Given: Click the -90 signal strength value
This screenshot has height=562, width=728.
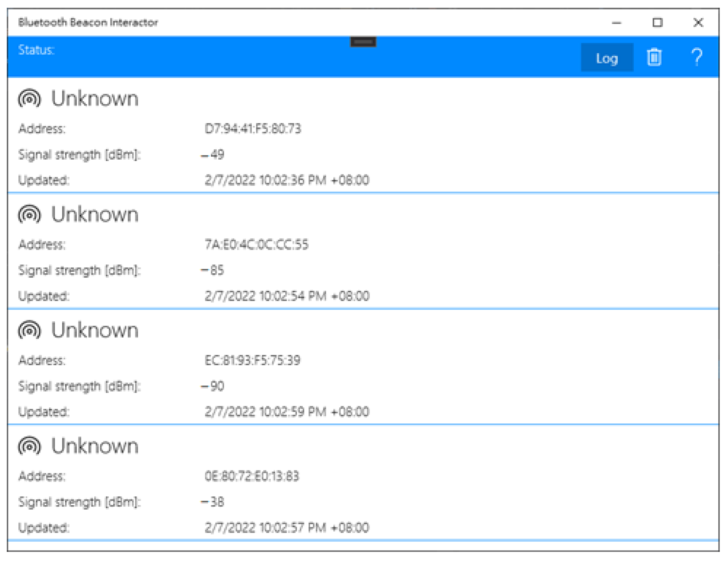Looking at the screenshot, I should click(x=212, y=386).
